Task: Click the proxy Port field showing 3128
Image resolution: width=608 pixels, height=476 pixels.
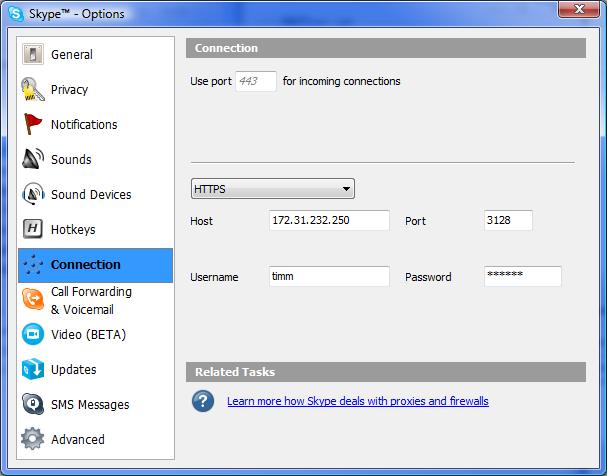Action: (508, 220)
